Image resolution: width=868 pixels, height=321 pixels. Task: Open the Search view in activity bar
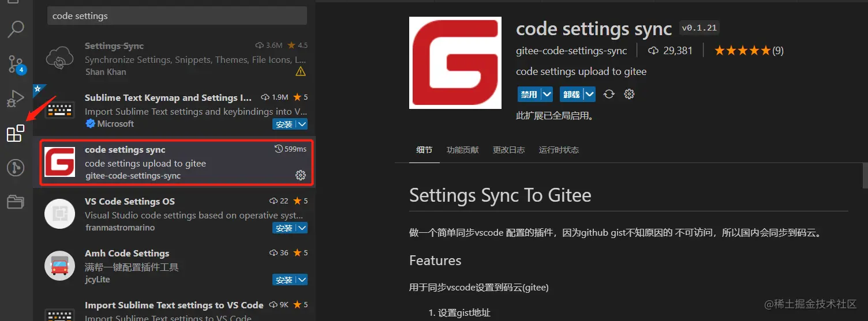16,29
